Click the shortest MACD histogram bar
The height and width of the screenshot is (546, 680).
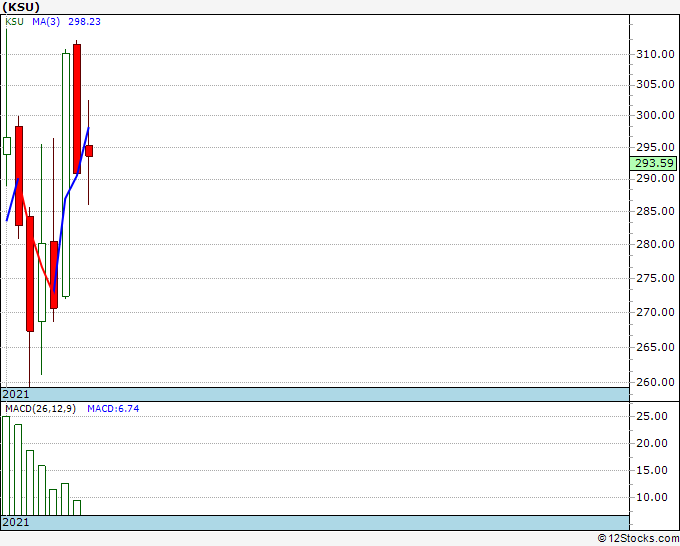pos(77,508)
